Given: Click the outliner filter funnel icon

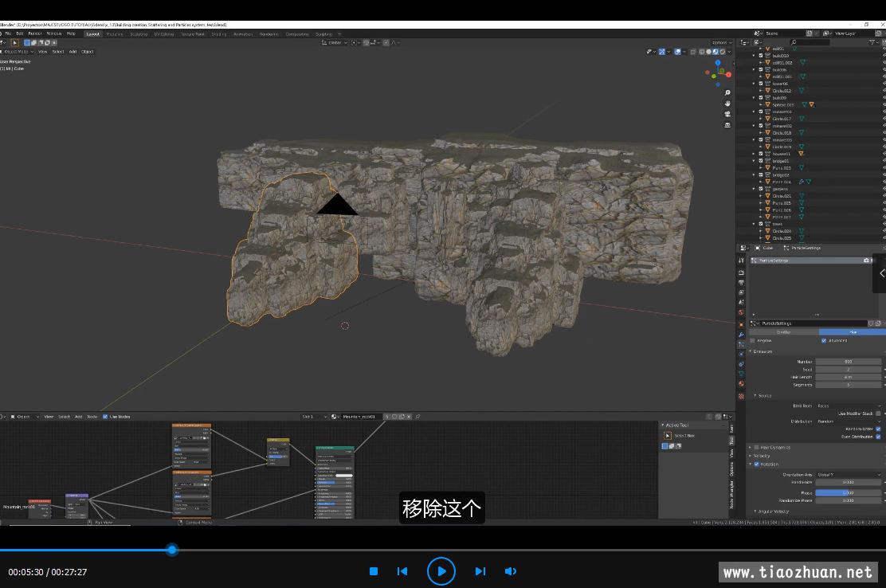Looking at the screenshot, I should (x=872, y=42).
